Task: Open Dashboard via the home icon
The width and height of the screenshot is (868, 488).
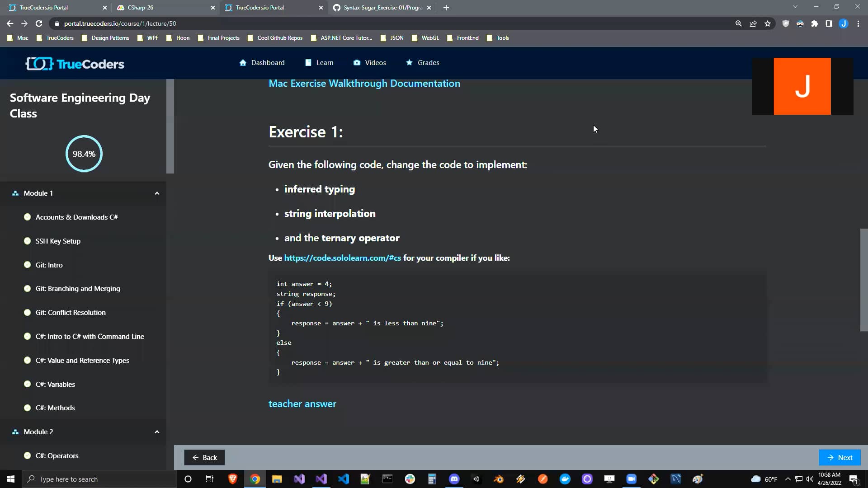Action: 243,62
